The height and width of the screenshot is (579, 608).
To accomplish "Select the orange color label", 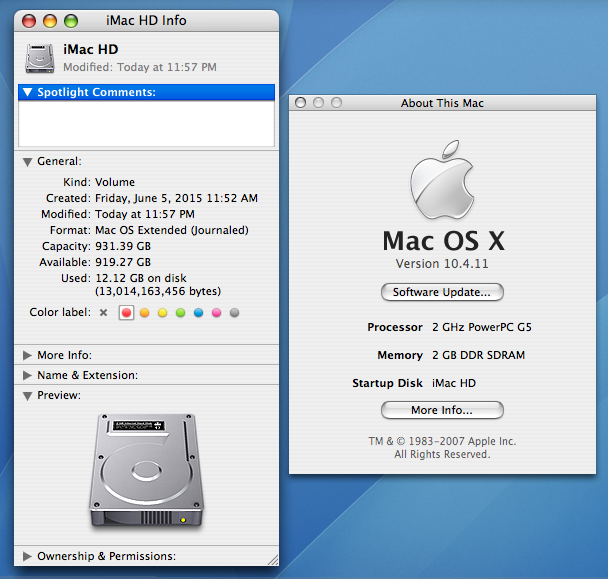I will click(x=145, y=313).
